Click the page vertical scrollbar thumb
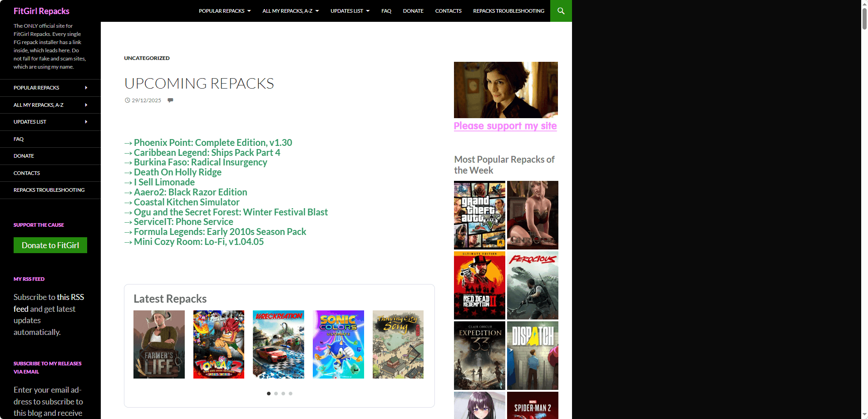Viewport: 868px width, 419px height. point(864,18)
